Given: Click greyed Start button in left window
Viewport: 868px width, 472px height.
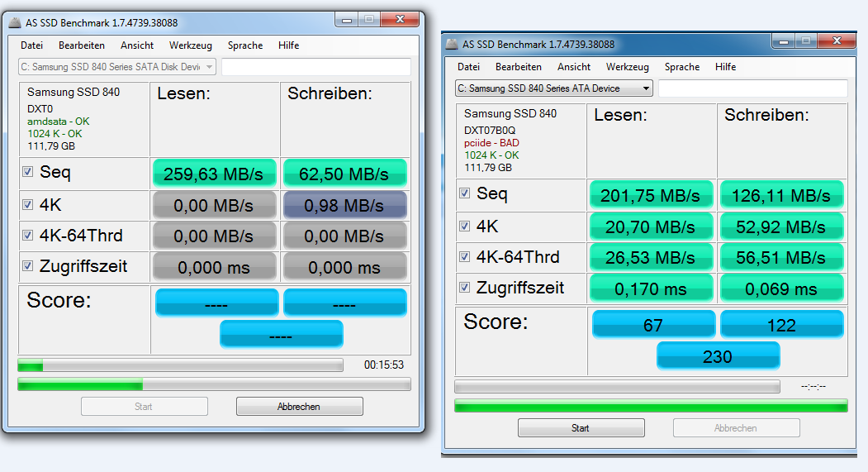Looking at the screenshot, I should (x=144, y=406).
